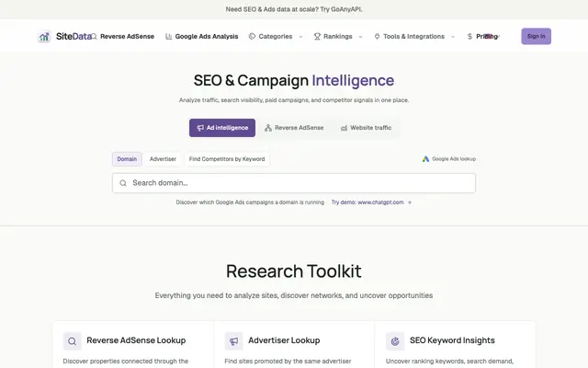Open the Tools & Integrations menu

click(414, 37)
